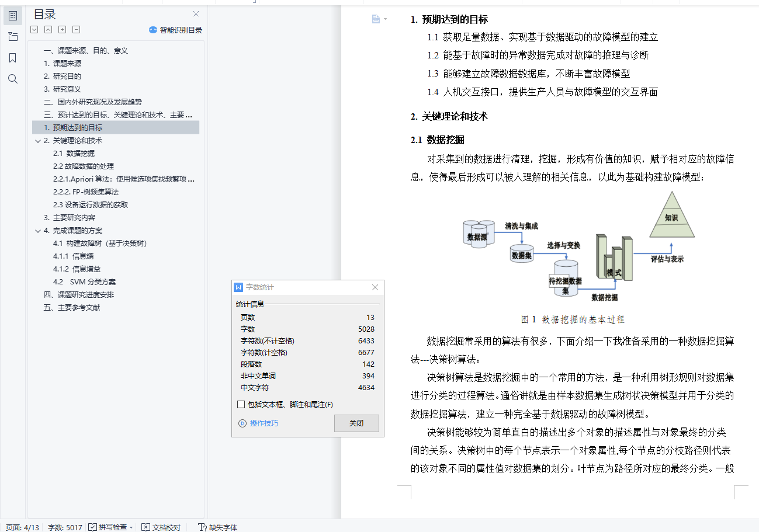Click the 非中文单词 394 statistics row

(307, 376)
